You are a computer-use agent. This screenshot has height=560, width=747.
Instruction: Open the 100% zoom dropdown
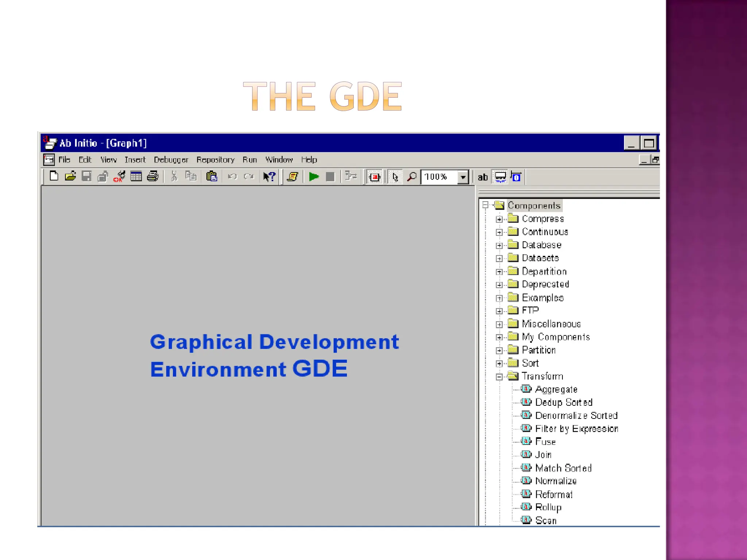463,177
